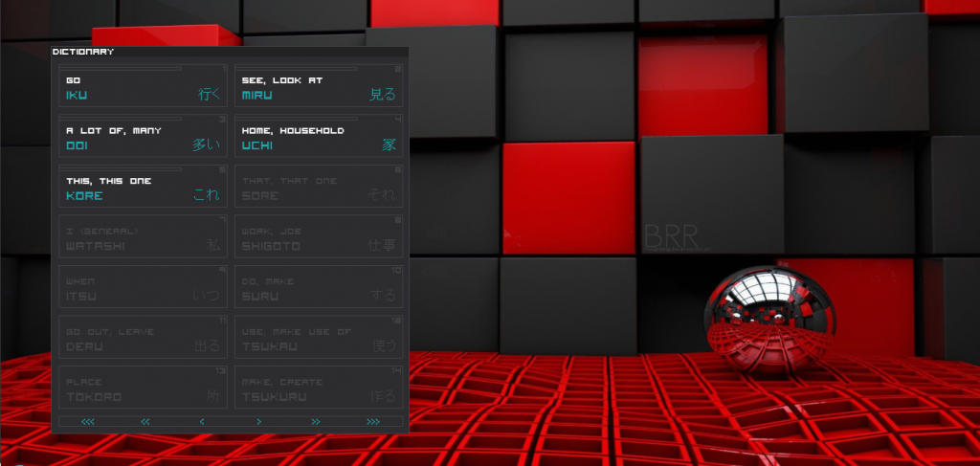The width and height of the screenshot is (980, 466).
Task: Select the "A lot of, many" OOI card
Action: pos(143,137)
